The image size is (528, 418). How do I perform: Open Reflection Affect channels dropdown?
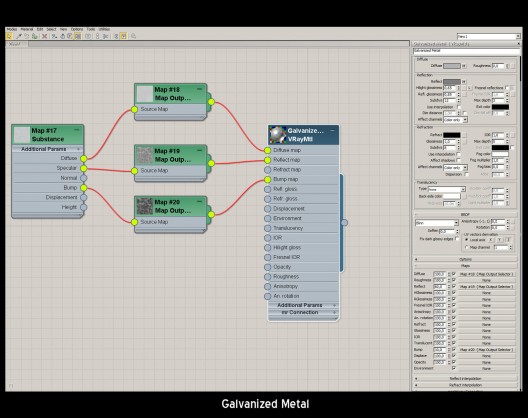click(x=455, y=120)
